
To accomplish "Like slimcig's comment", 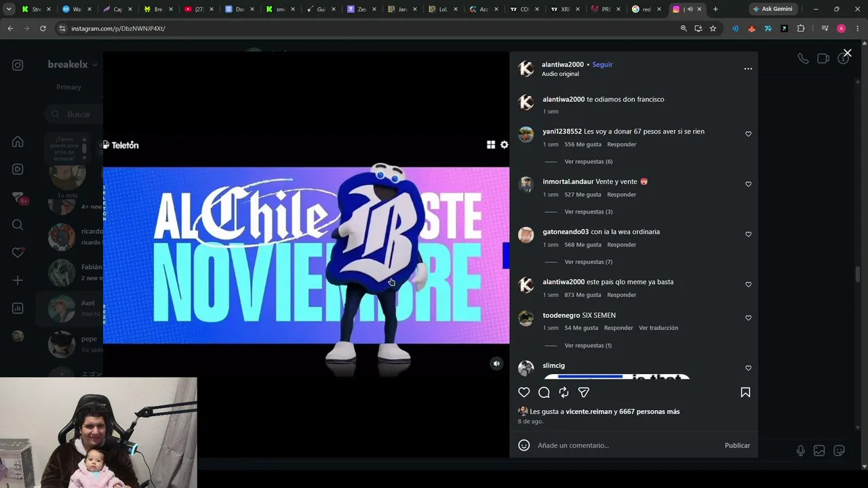I will click(749, 368).
